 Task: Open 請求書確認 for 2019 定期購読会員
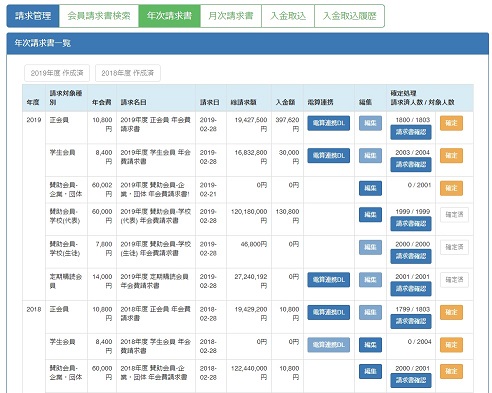click(411, 289)
